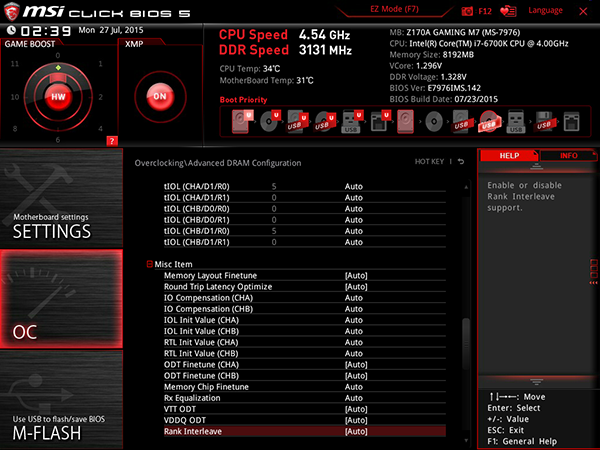Select the UEFI network boot device icon
This screenshot has width=600, height=450.
380,122
